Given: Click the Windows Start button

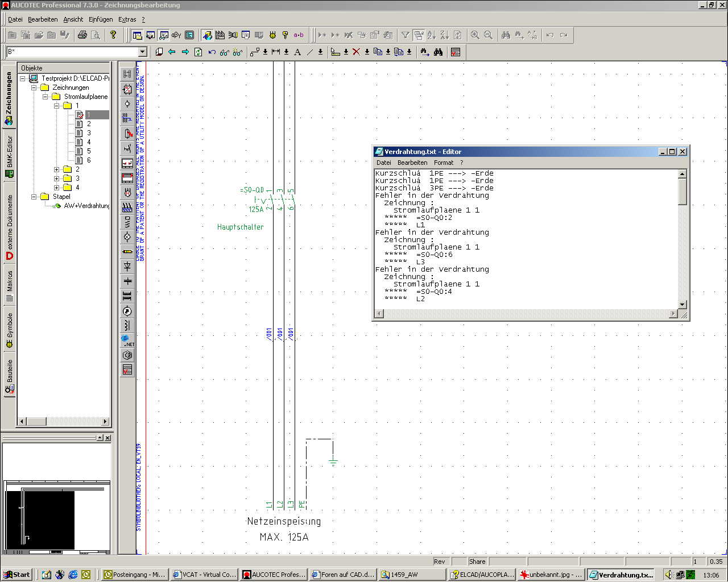Looking at the screenshot, I should coord(17,575).
